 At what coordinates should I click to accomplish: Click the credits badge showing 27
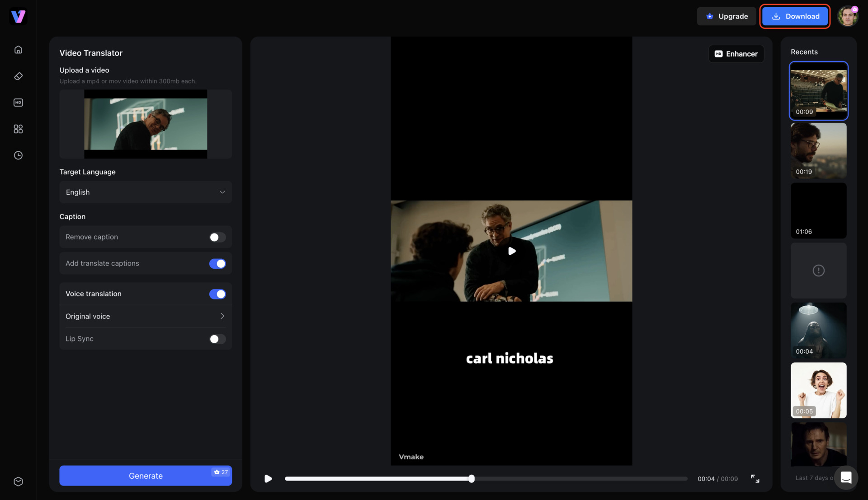pyautogui.click(x=221, y=472)
